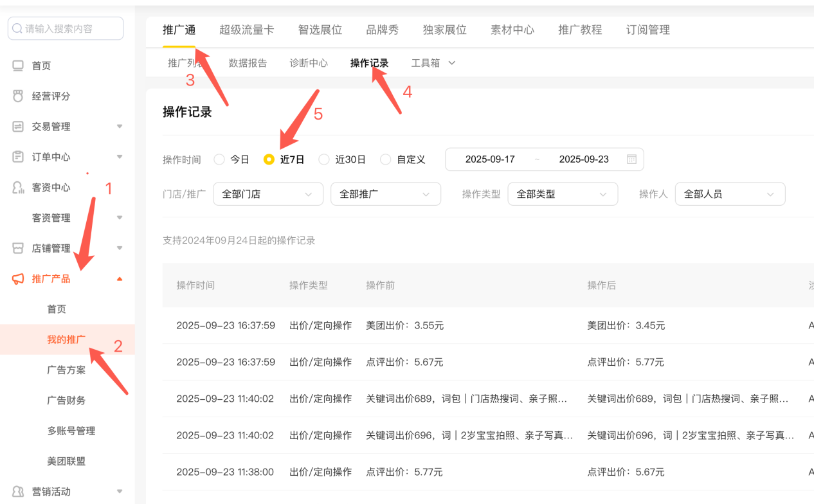
Task: Open 多账号管理 in the sidebar
Action: pos(71,431)
